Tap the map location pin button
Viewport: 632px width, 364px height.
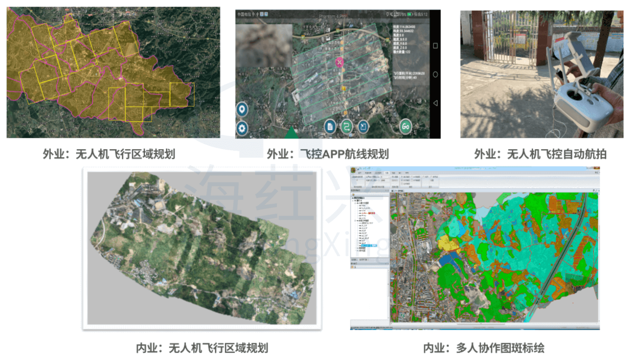click(x=242, y=110)
